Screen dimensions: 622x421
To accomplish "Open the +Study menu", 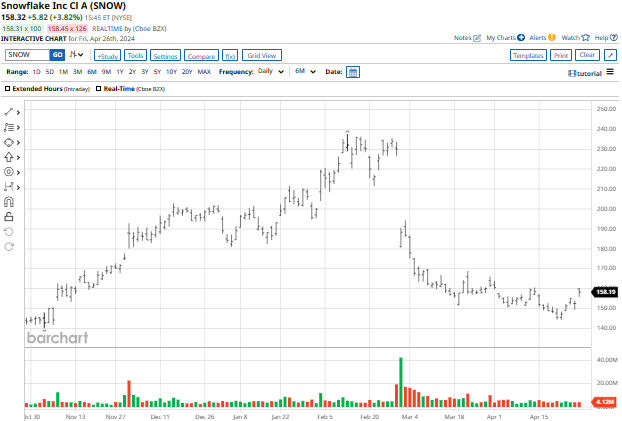I will 106,55.
